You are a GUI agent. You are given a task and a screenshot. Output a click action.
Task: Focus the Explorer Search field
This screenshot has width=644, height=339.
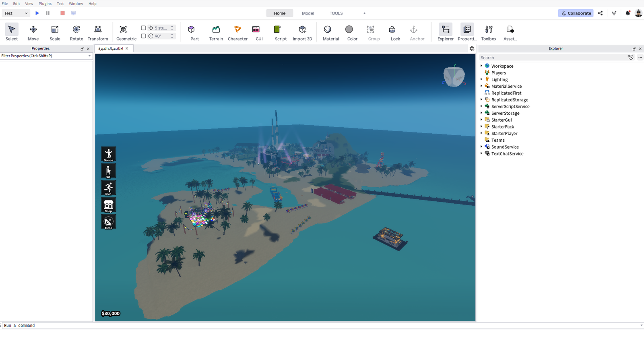(x=552, y=58)
